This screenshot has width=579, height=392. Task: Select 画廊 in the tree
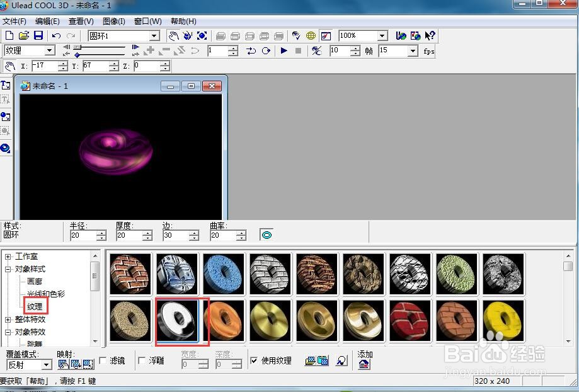(x=35, y=282)
